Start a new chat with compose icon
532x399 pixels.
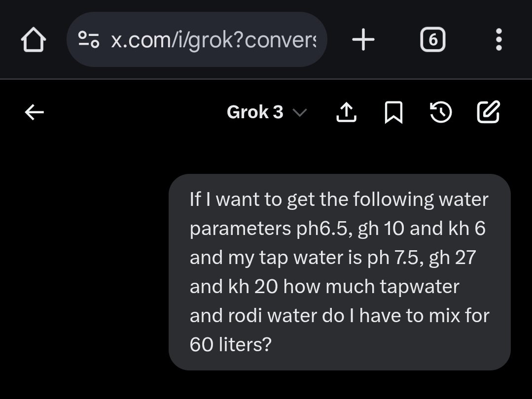pyautogui.click(x=488, y=111)
